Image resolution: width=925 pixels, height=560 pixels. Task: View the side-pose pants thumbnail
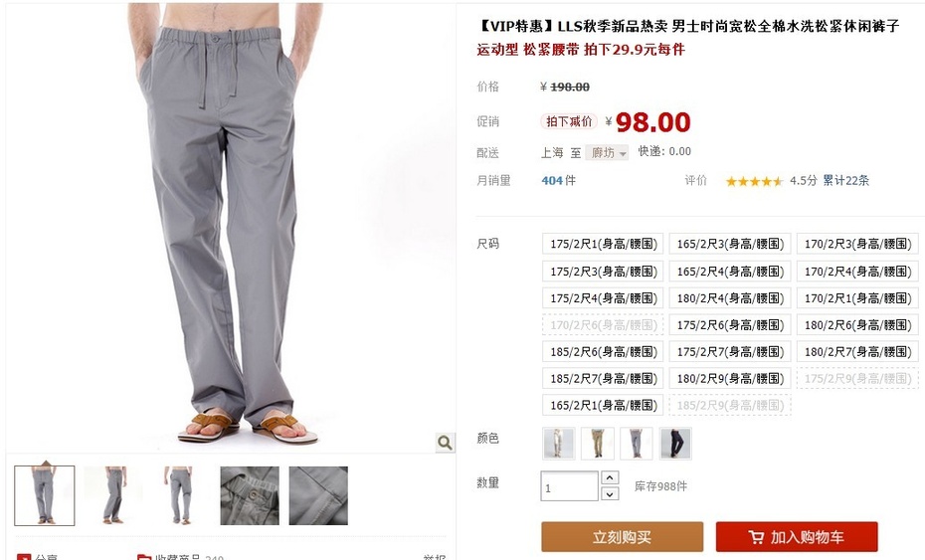click(x=113, y=495)
